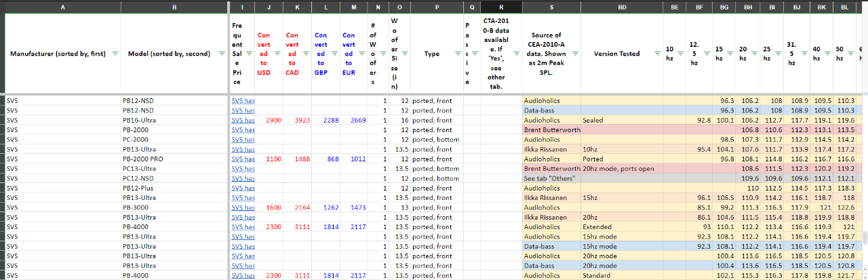
Task: Open the 15 hz column filter
Action: point(730,54)
